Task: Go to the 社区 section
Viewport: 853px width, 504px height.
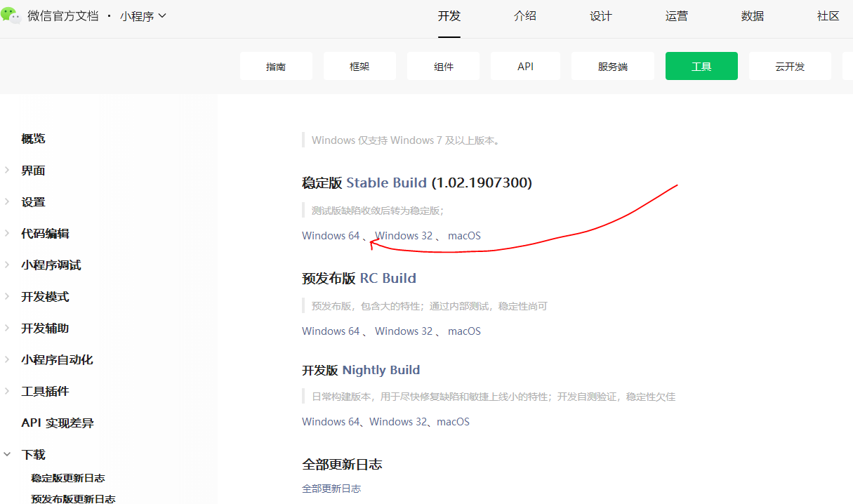Action: click(x=828, y=16)
